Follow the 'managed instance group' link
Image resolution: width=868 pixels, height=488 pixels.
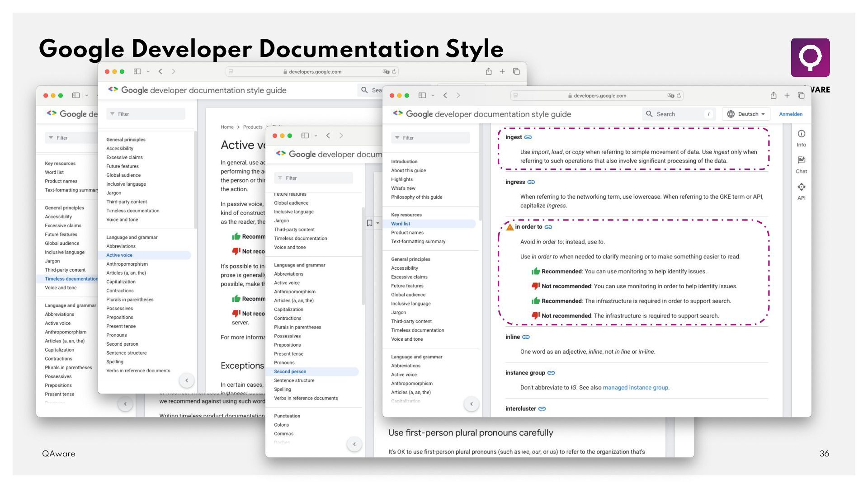coord(635,388)
